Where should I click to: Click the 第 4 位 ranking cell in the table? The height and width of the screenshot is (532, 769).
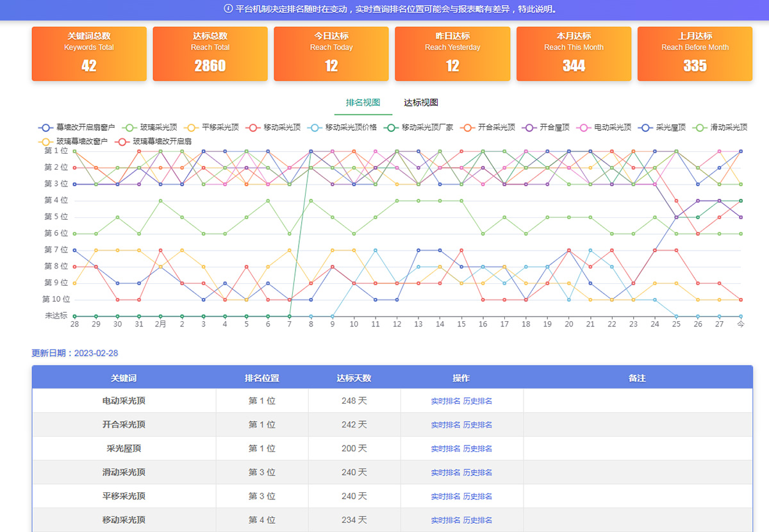click(x=262, y=520)
